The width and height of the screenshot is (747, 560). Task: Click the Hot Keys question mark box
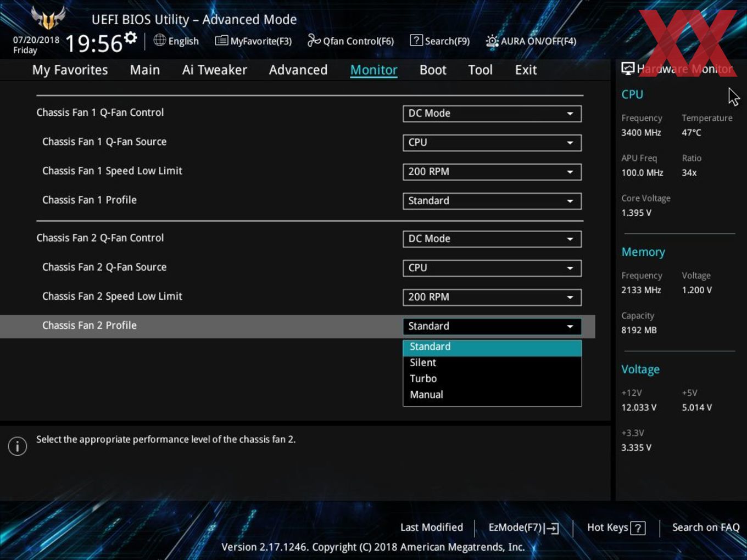point(638,528)
